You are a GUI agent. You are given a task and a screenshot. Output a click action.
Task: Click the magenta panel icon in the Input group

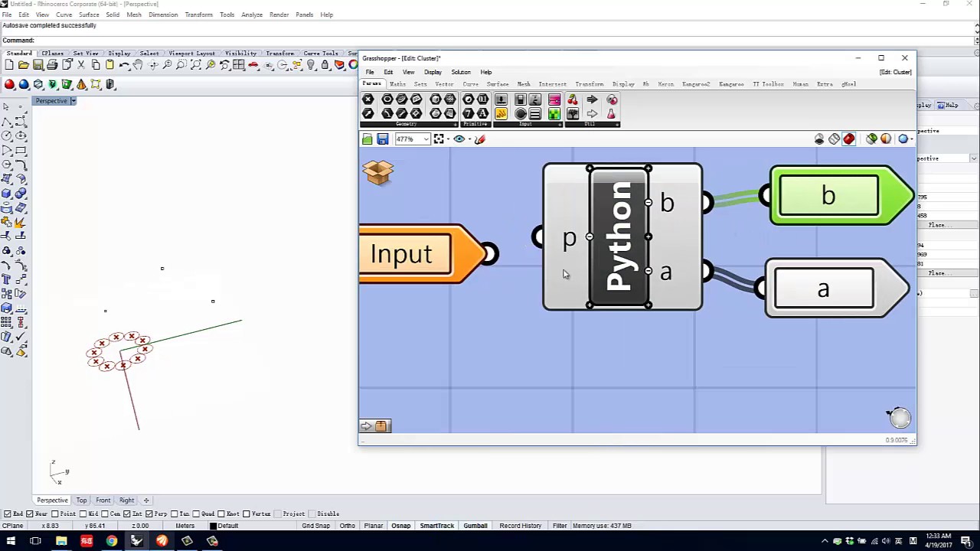(x=554, y=99)
